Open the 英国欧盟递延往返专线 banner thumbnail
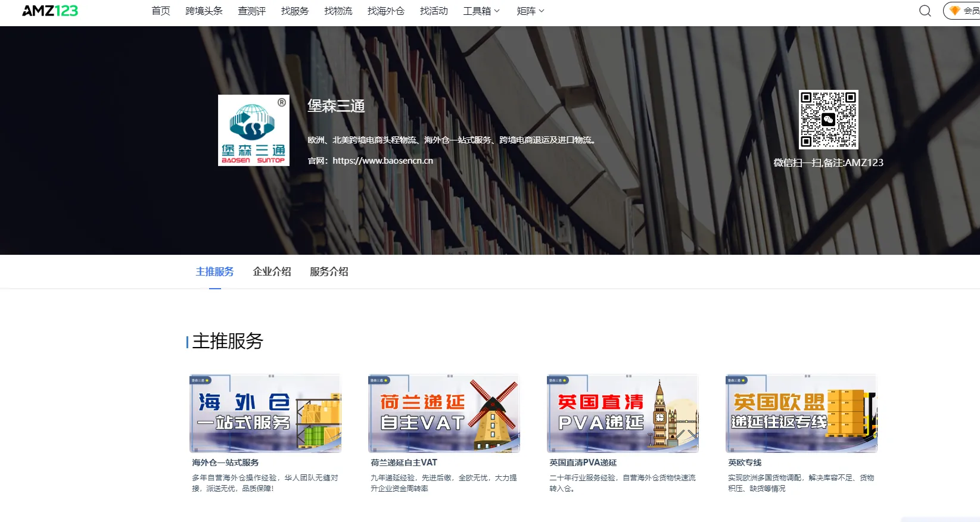Viewport: 980px width, 522px height. pyautogui.click(x=801, y=414)
